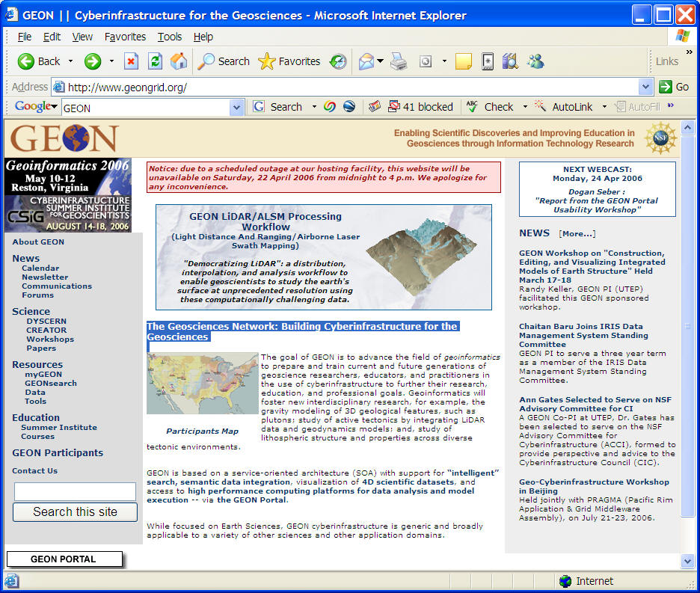This screenshot has height=593, width=700.
Task: Print the page with printer icon
Action: (x=398, y=61)
